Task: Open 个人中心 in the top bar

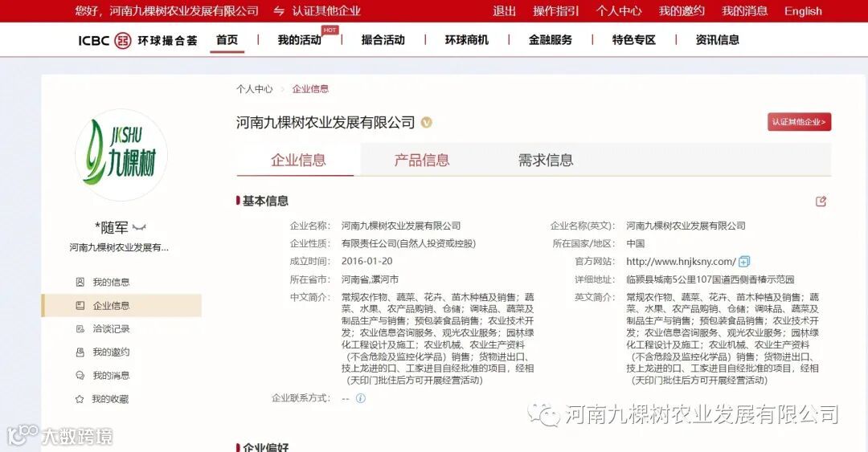Action: (619, 11)
